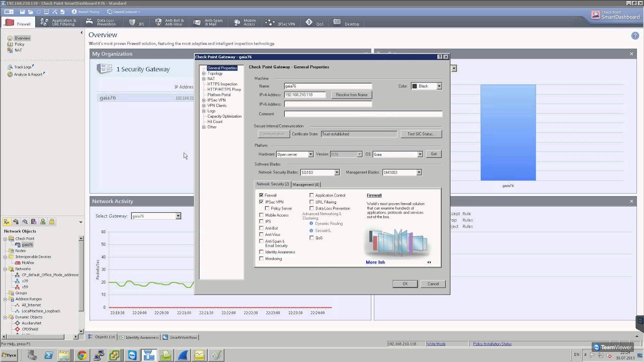The image size is (644, 362).
Task: Expand IPSec VPN in dialog tree
Action: [204, 100]
